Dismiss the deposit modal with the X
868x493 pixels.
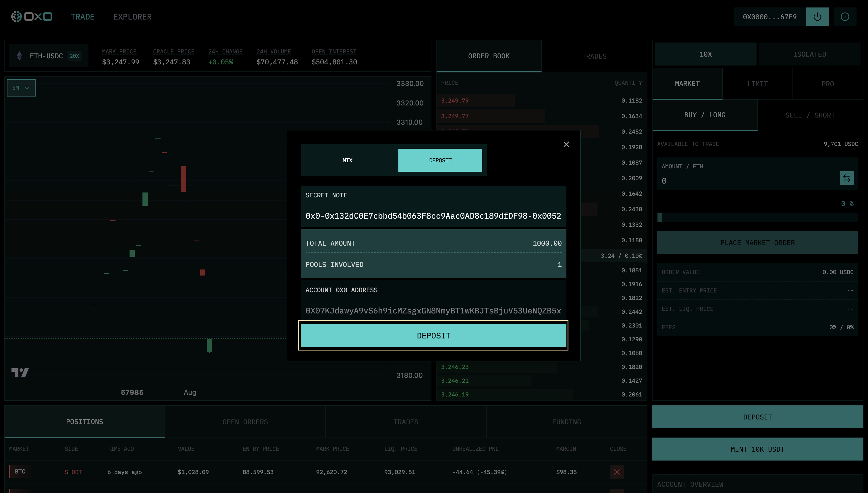point(566,144)
